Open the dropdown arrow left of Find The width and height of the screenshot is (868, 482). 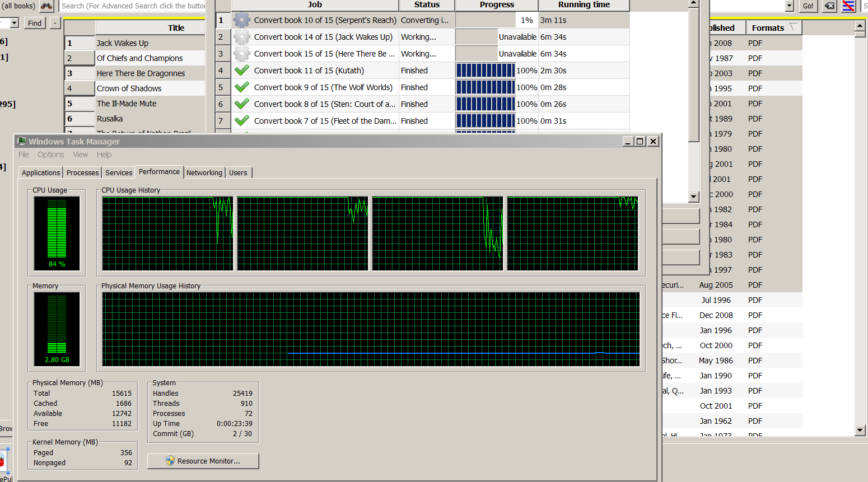15,23
